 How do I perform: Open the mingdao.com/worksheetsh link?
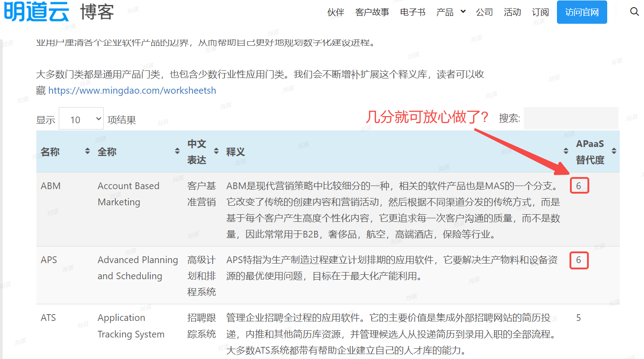point(132,91)
